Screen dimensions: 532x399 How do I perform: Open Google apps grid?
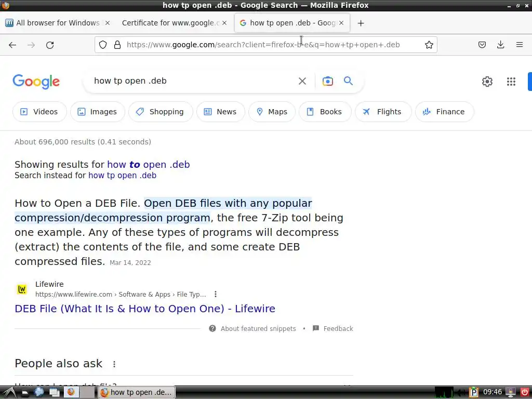pyautogui.click(x=511, y=82)
